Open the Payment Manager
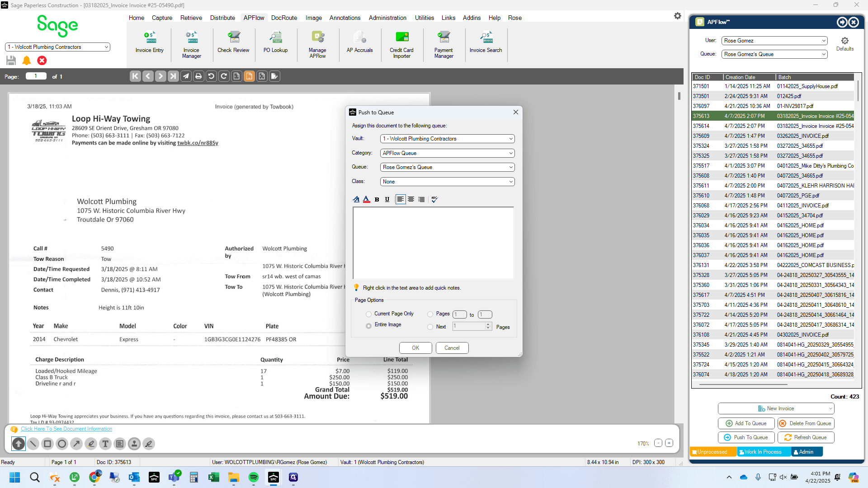Screen dimensions: 868x488 pos(443,45)
